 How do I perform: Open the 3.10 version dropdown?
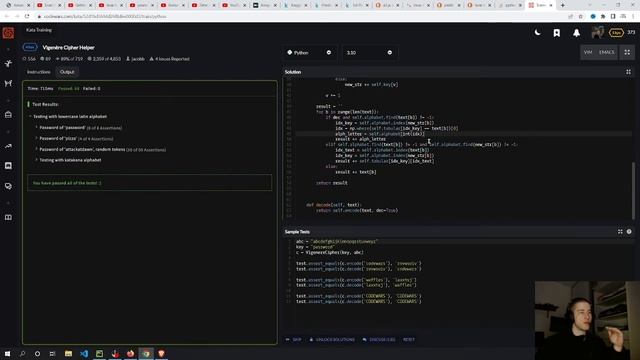coord(369,53)
